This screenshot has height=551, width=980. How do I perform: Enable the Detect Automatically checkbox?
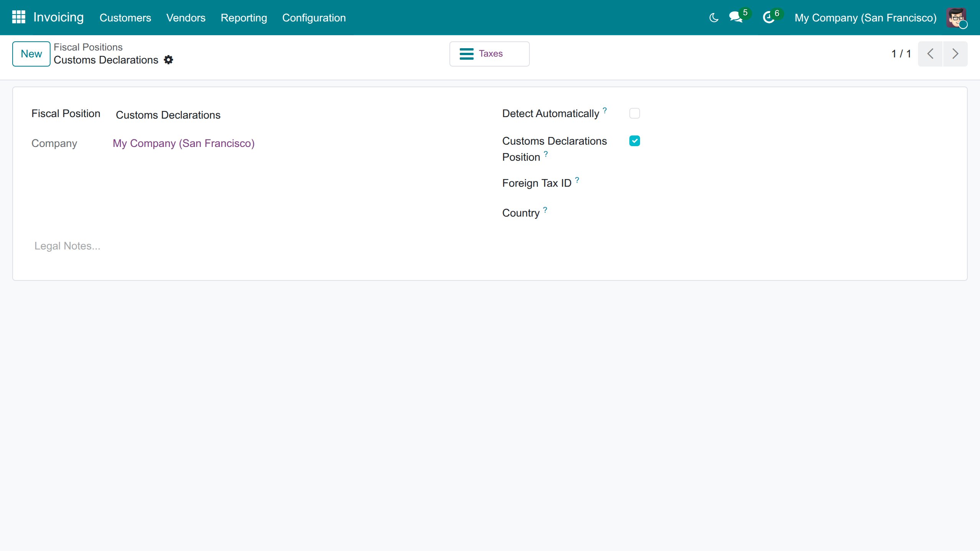[x=634, y=113]
